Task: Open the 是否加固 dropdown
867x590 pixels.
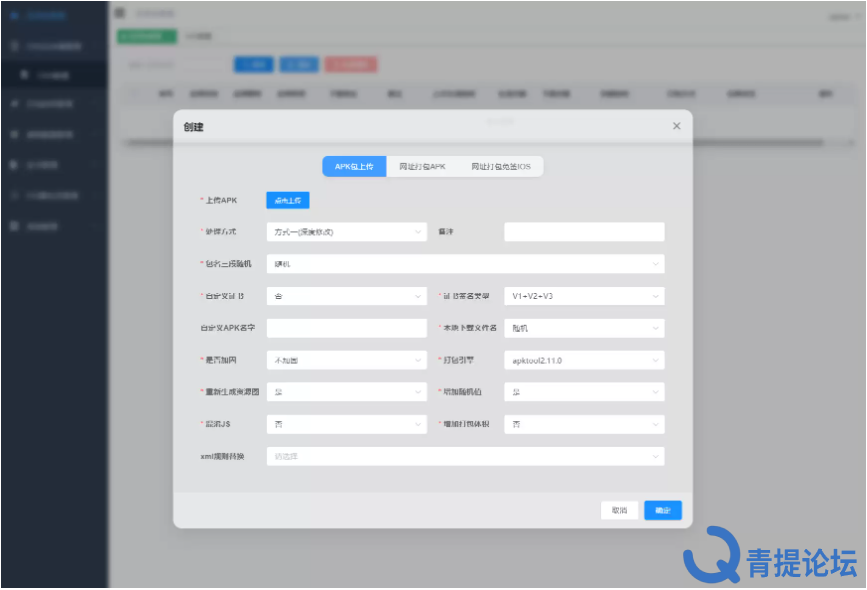Action: pos(346,360)
